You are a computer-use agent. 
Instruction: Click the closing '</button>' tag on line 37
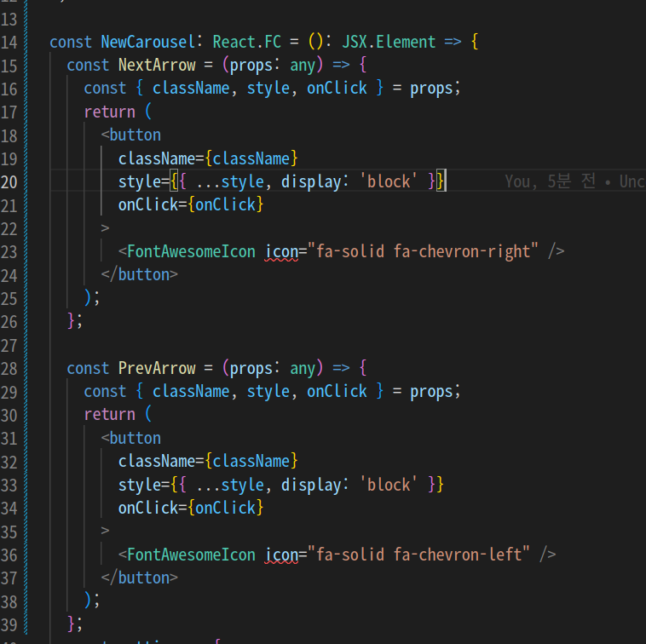(140, 578)
